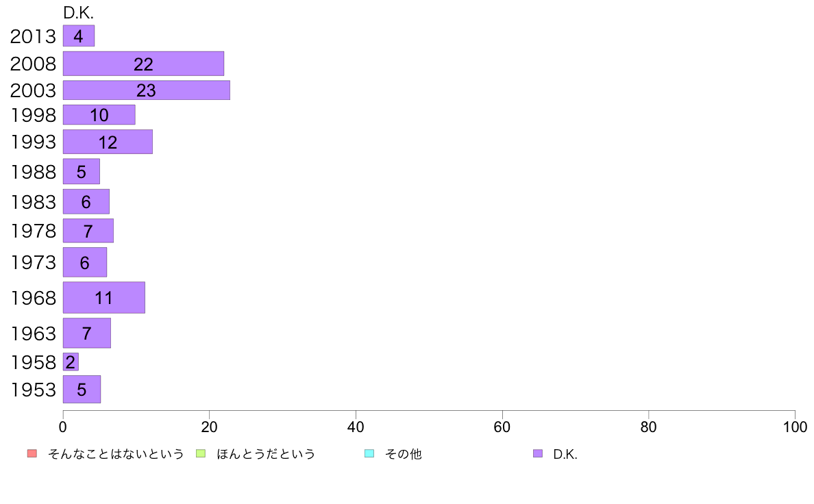The image size is (814, 504).
Task: Click the 1983 year axis label
Action: [33, 202]
